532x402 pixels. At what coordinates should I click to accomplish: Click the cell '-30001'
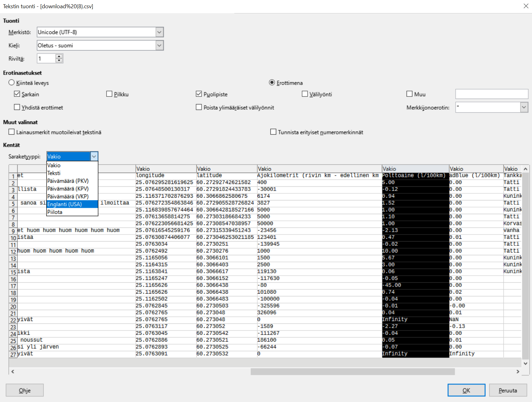tap(319, 189)
